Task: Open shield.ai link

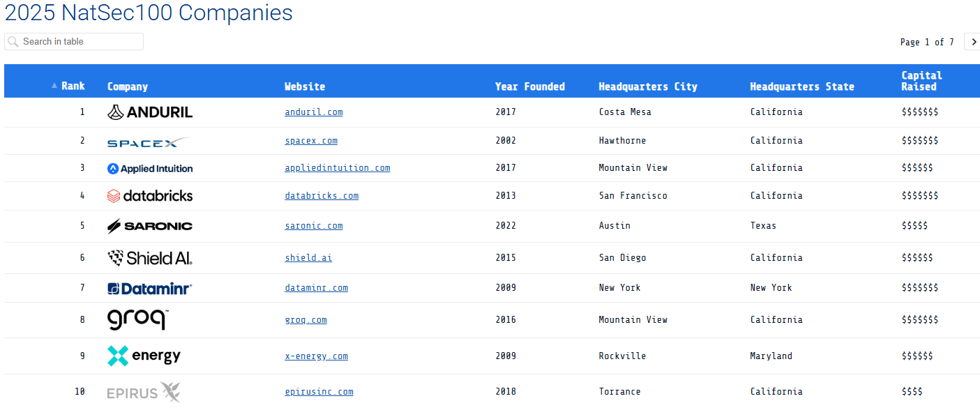Action: coord(308,258)
